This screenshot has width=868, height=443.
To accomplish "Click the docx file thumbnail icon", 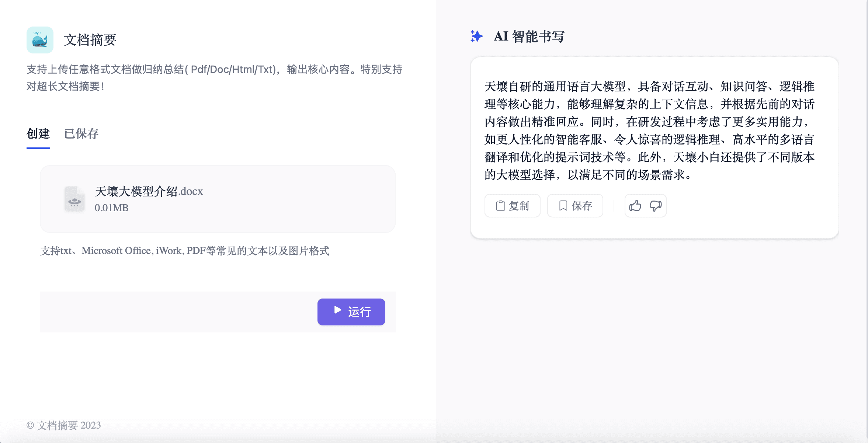I will click(74, 199).
